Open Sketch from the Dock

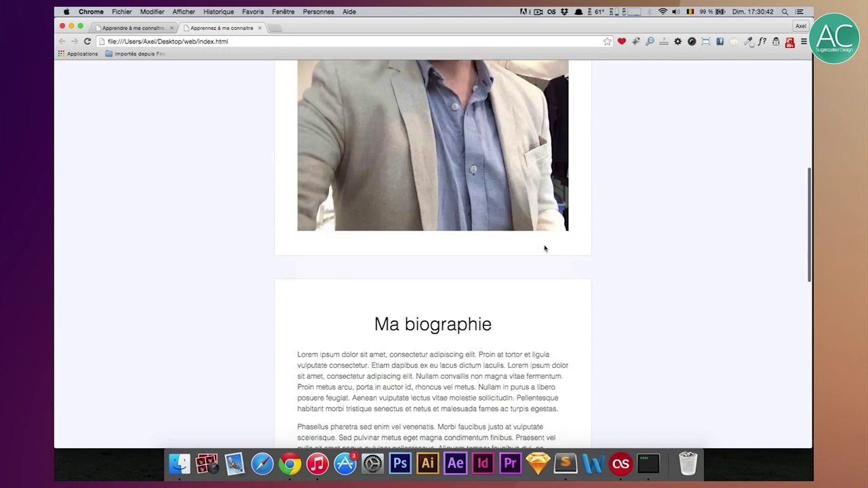pyautogui.click(x=538, y=464)
